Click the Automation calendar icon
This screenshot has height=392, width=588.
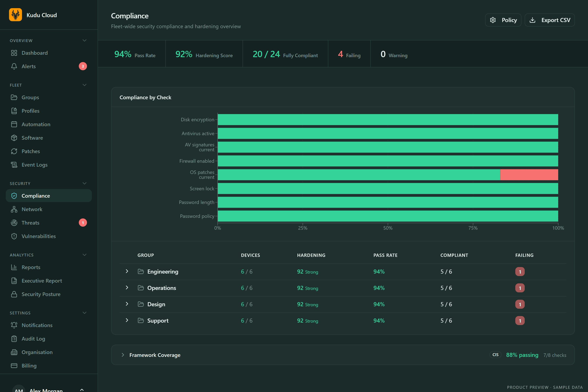click(x=14, y=124)
